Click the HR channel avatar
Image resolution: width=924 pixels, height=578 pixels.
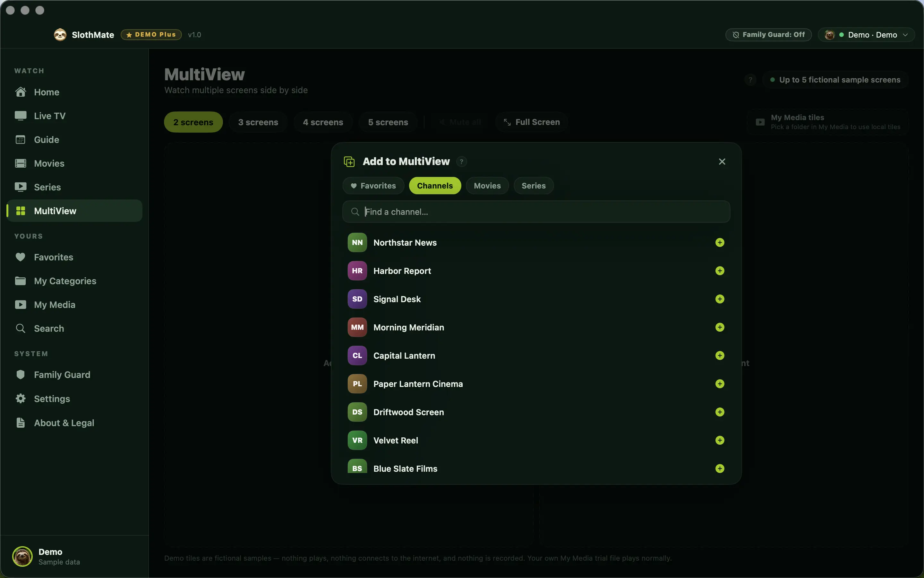tap(357, 271)
